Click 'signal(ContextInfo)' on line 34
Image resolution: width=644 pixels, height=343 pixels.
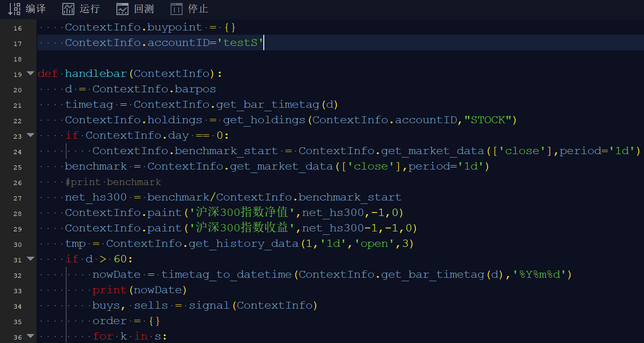[253, 306]
